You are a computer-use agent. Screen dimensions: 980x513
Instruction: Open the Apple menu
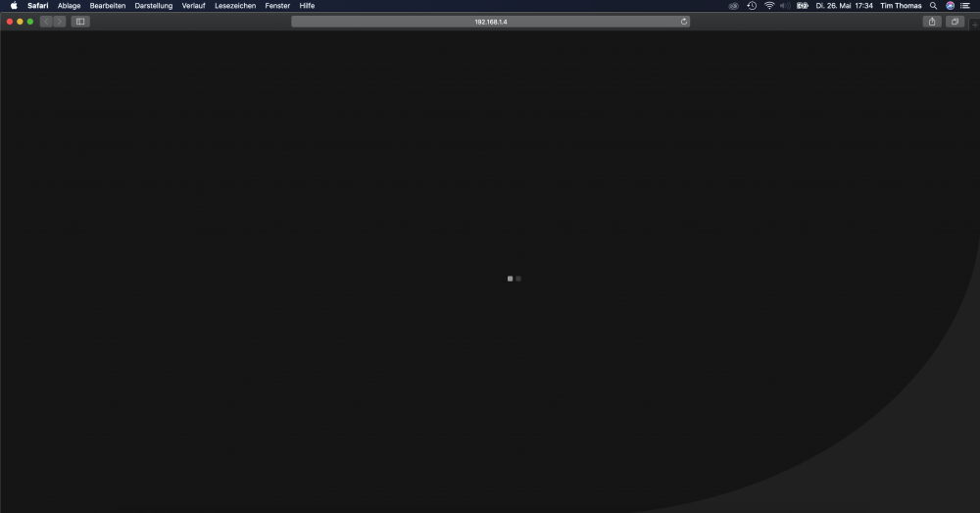(14, 6)
